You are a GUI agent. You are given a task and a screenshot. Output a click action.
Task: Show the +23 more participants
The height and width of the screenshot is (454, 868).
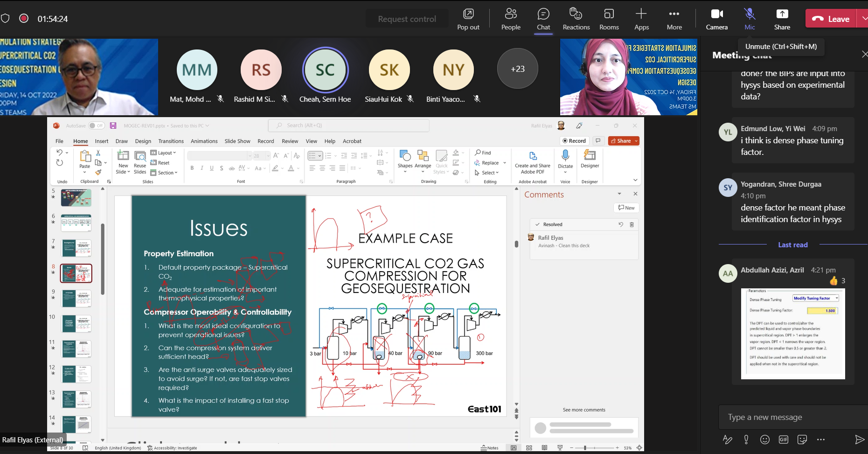pyautogui.click(x=518, y=69)
